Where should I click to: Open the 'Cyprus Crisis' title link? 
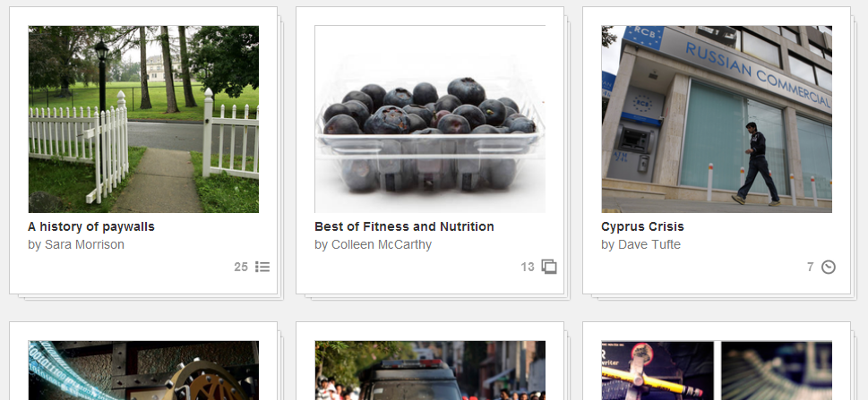[x=642, y=226]
